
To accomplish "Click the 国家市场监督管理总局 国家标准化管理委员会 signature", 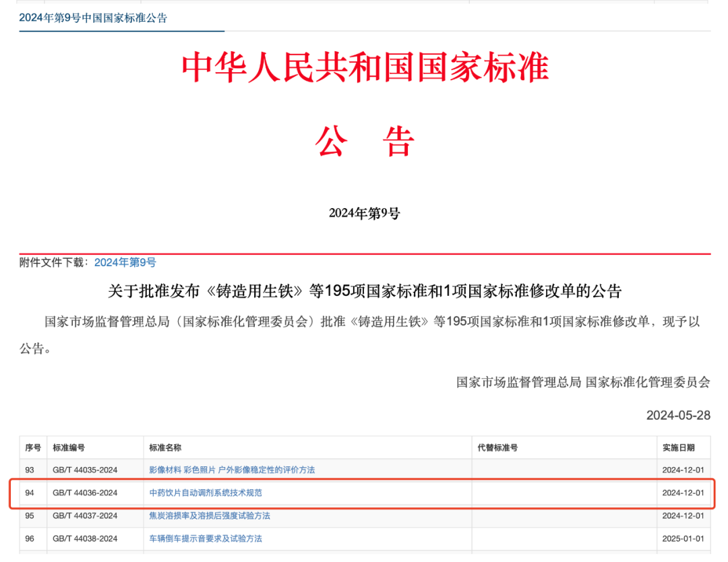I will (583, 382).
